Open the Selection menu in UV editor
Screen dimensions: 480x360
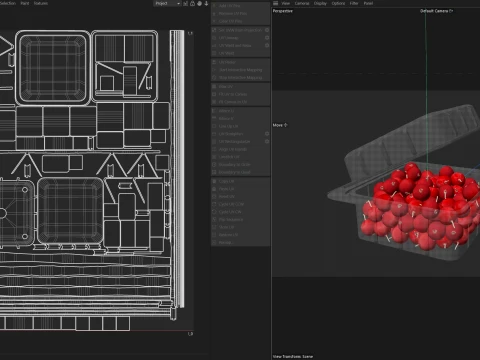coord(8,3)
